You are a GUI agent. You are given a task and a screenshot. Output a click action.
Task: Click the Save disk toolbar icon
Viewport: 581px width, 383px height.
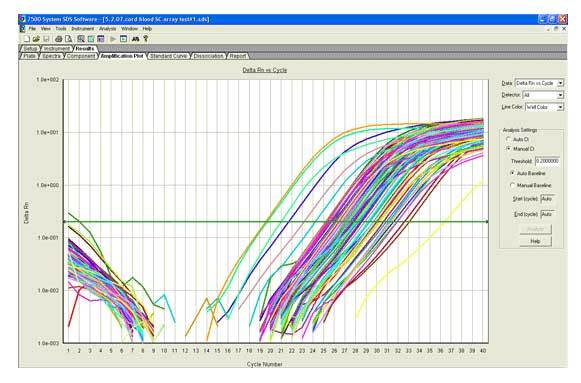pyautogui.click(x=46, y=39)
